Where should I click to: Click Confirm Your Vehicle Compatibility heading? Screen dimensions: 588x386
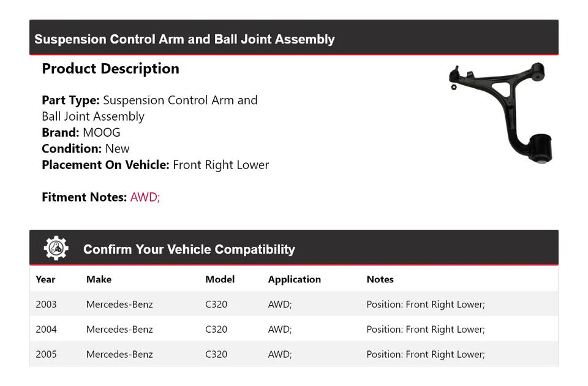(189, 249)
